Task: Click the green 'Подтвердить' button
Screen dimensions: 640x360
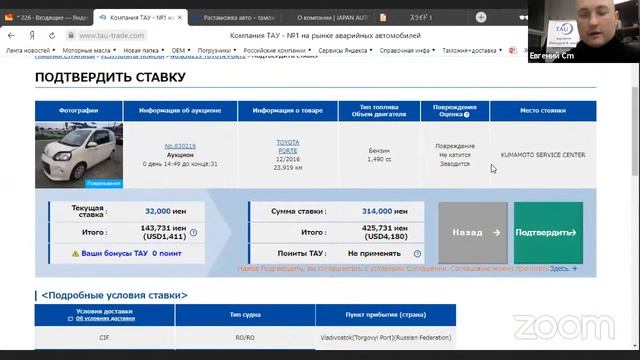Action: click(x=548, y=233)
